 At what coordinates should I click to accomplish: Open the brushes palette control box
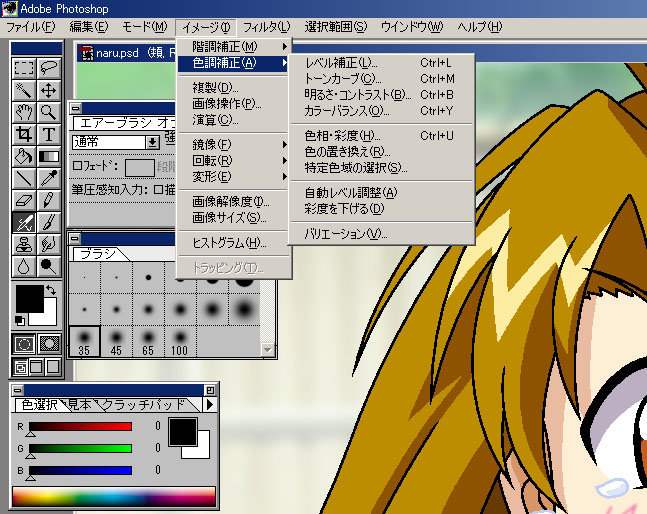tap(75, 238)
